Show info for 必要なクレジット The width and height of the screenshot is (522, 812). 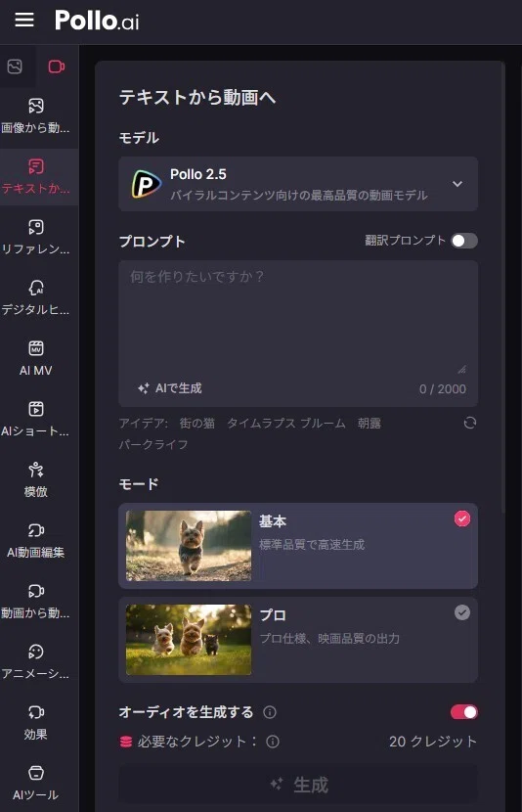pyautogui.click(x=273, y=742)
